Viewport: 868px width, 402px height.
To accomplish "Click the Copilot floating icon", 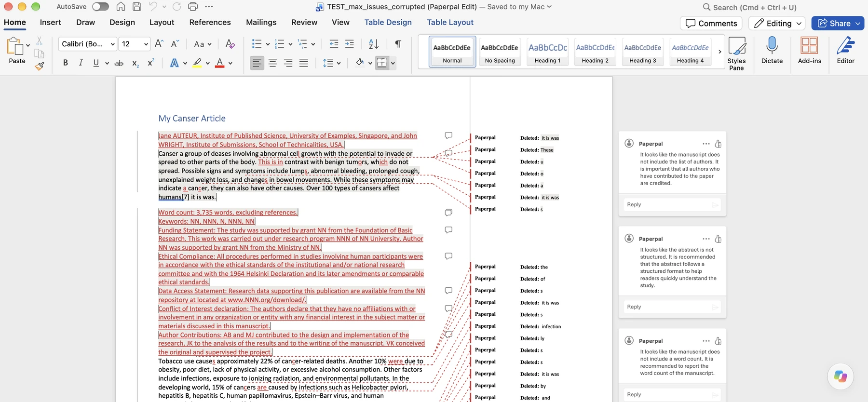I will coord(841,376).
